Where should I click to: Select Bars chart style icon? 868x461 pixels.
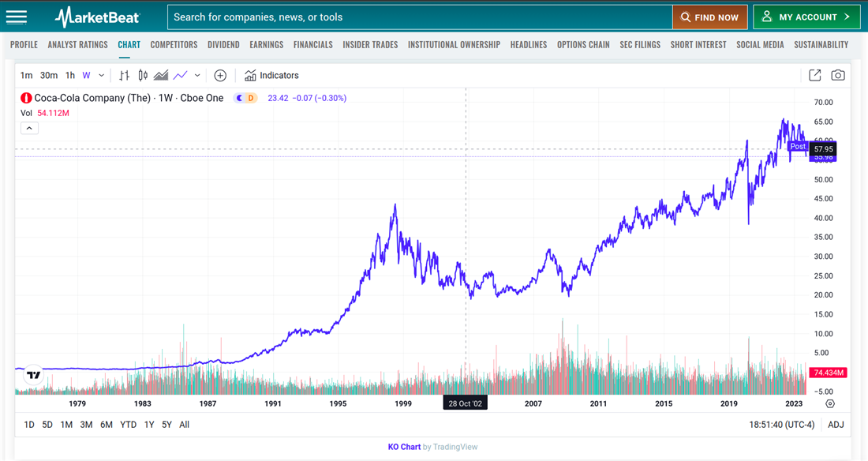coord(124,75)
